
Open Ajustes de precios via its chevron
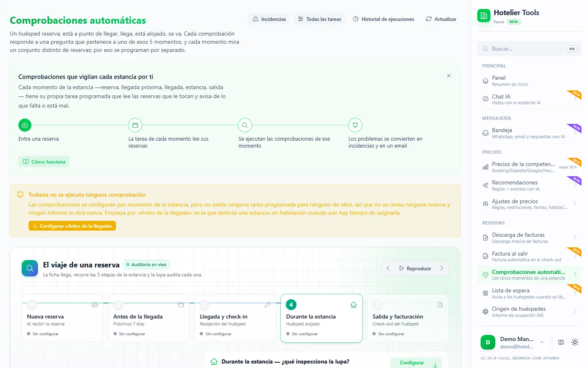[x=575, y=204]
